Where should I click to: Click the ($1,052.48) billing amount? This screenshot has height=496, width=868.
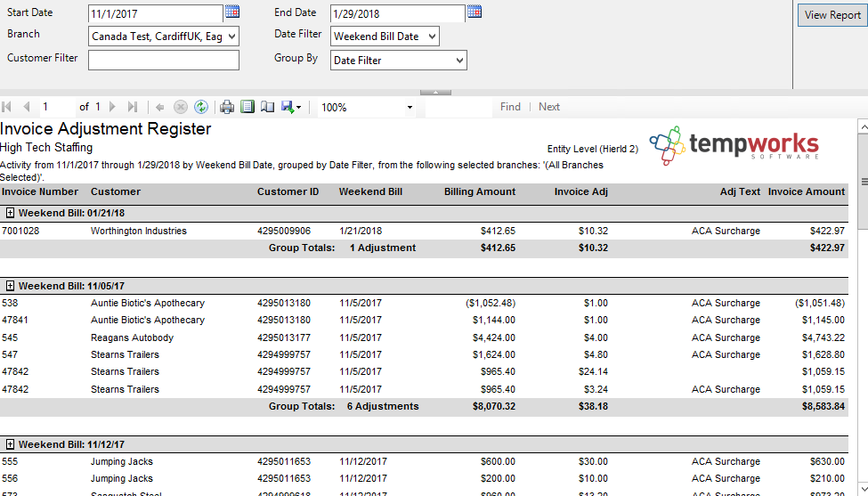[491, 303]
